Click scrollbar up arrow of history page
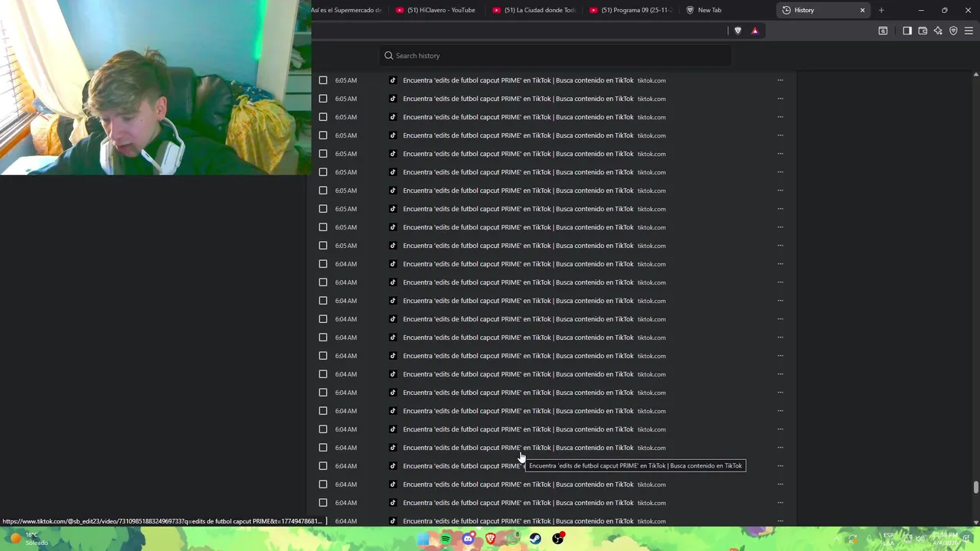Screen dimensions: 980x551 975,74
